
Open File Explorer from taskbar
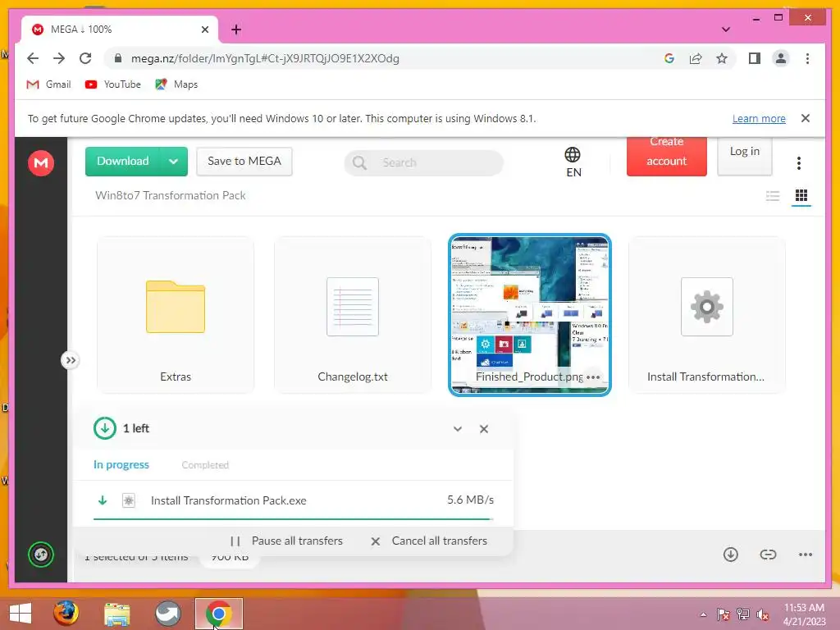(x=116, y=614)
